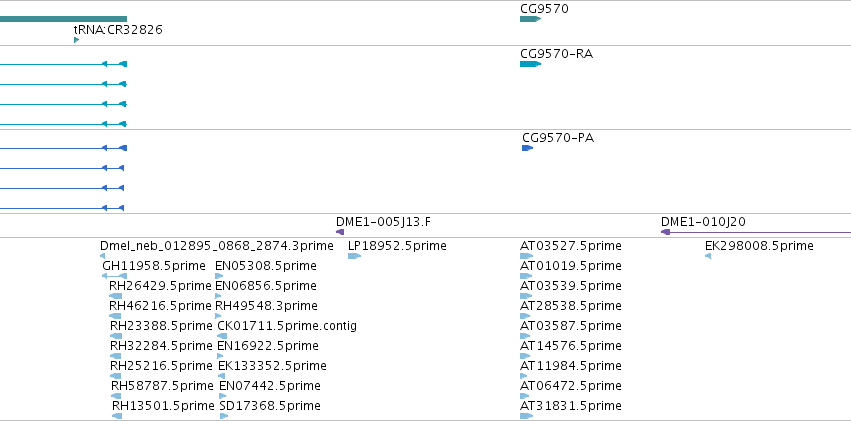Select the CG9570-RA transcript arrow
The width and height of the screenshot is (851, 421).
coord(530,64)
